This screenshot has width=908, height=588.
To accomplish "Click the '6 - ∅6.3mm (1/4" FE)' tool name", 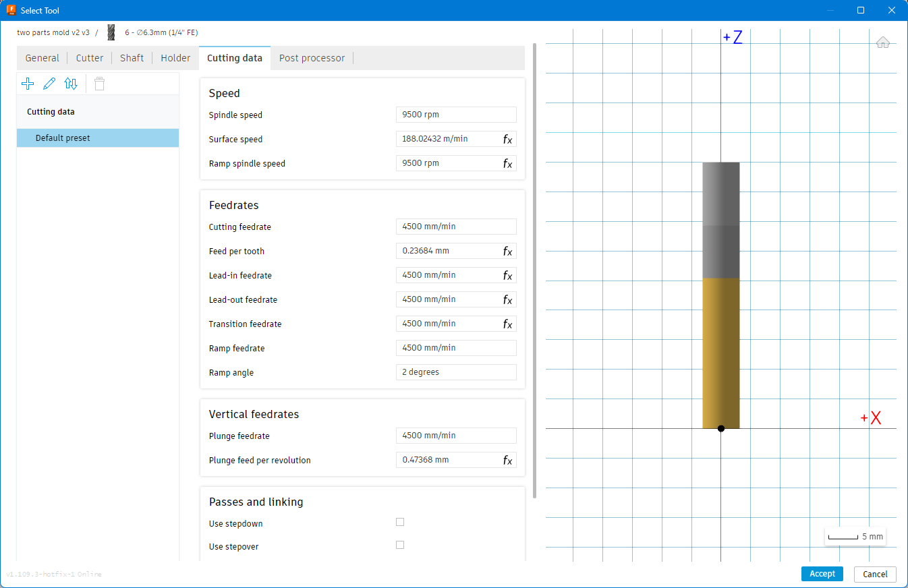I will (x=161, y=32).
